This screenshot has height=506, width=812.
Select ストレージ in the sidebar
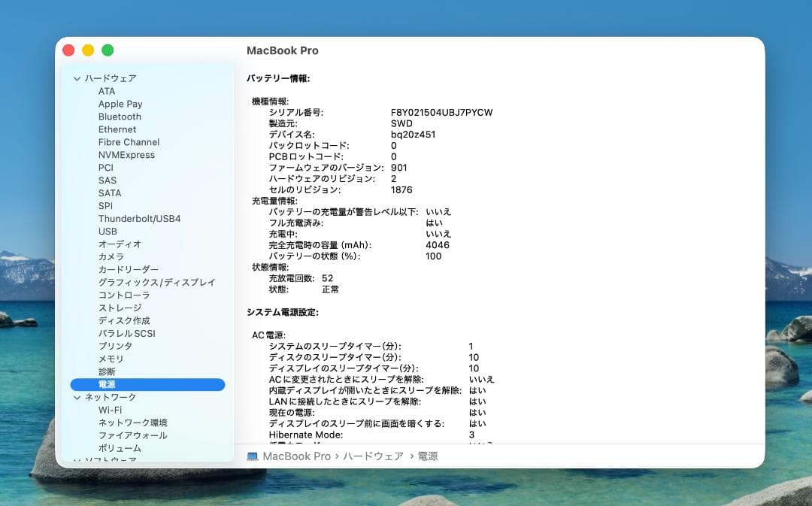[x=120, y=308]
